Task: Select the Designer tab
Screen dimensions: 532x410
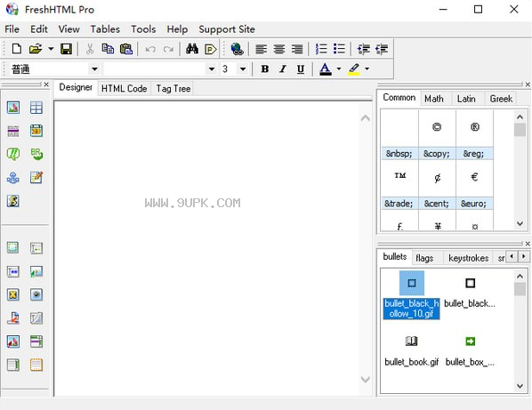Action: pyautogui.click(x=76, y=87)
